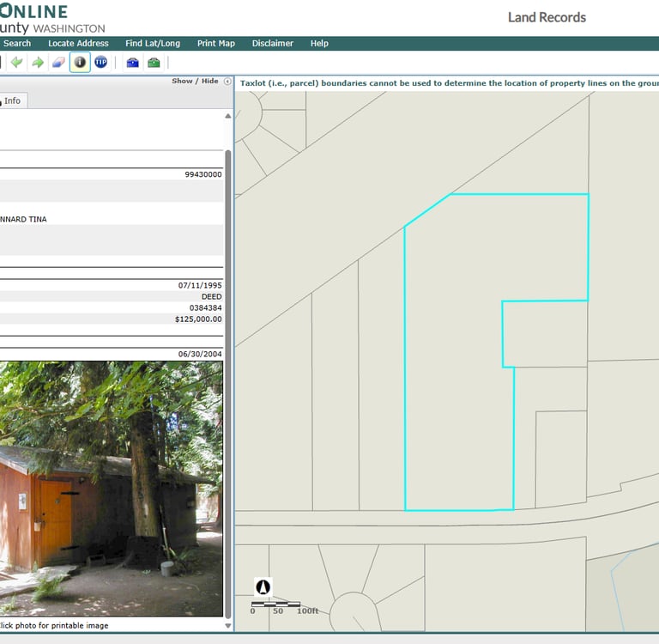Select the eraser clear-selection tool

58,63
